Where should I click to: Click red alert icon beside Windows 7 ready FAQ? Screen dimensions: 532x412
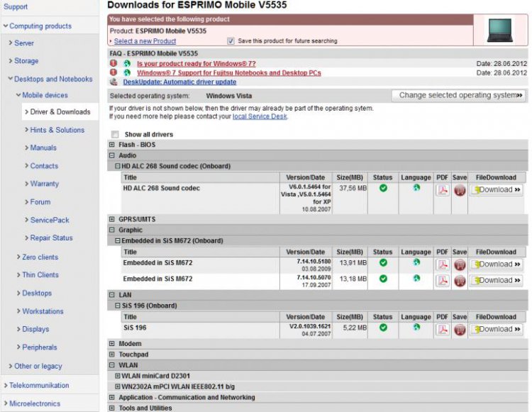(x=113, y=63)
